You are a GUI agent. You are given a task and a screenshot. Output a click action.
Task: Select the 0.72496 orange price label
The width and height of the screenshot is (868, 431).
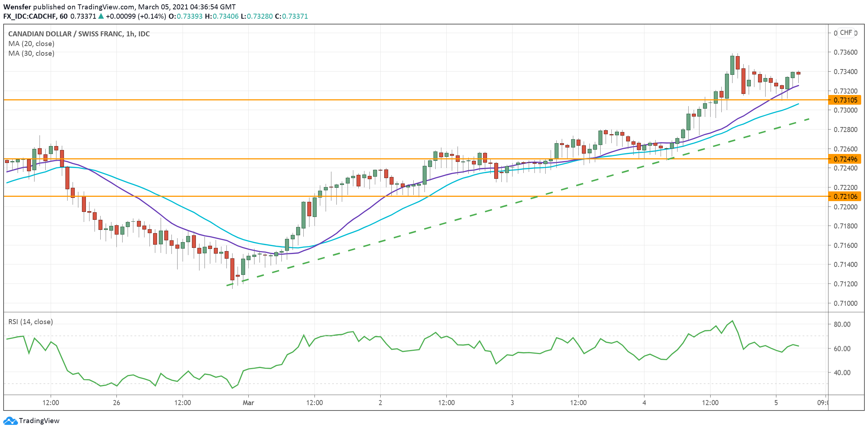[845, 159]
